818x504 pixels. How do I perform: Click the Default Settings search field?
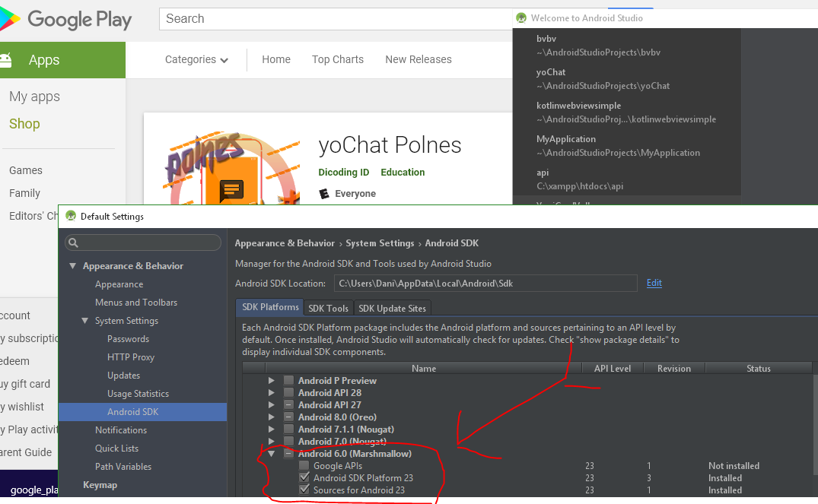point(143,242)
